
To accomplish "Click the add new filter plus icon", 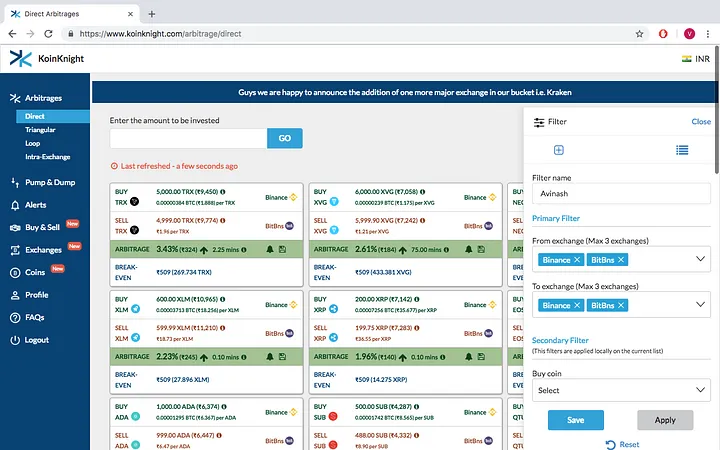I will click(559, 150).
